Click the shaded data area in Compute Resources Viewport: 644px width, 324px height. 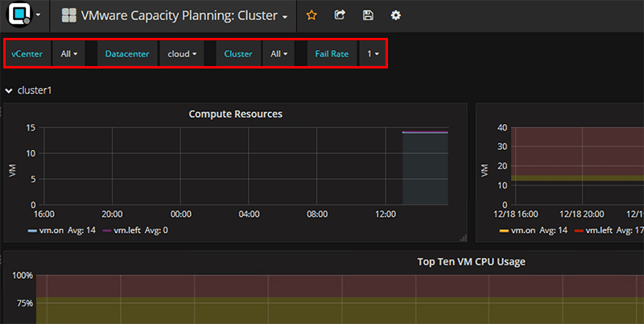click(x=425, y=168)
